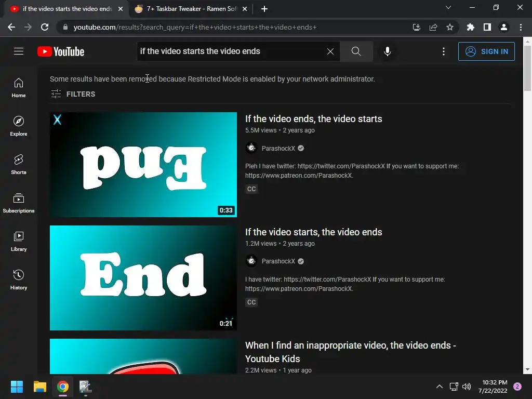532x399 pixels.
Task: Open the taskbar clock and date
Action: point(493,387)
